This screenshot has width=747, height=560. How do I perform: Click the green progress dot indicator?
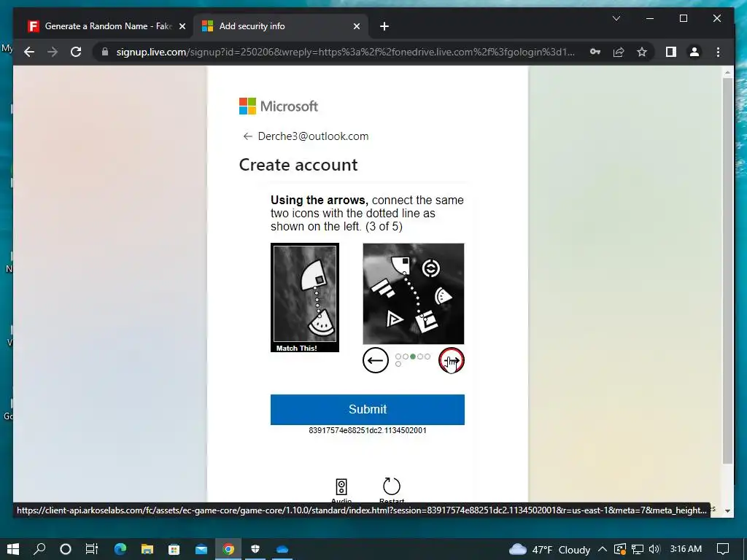[413, 356]
